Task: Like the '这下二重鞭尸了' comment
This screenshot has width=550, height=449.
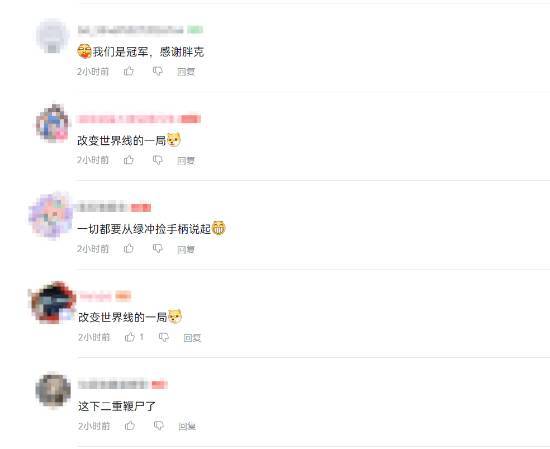Action: coord(130,426)
